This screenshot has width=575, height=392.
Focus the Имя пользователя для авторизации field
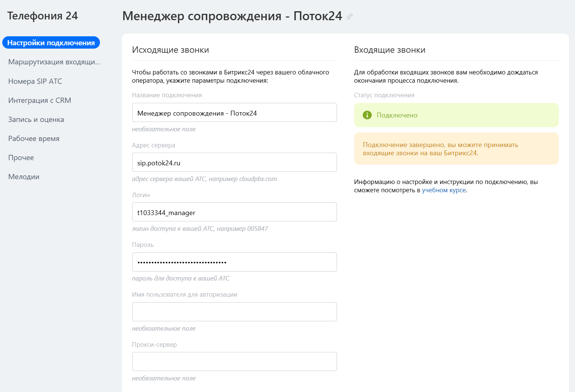pos(234,312)
